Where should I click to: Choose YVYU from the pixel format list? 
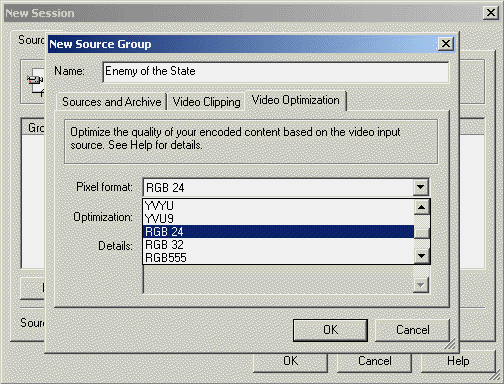coord(279,206)
